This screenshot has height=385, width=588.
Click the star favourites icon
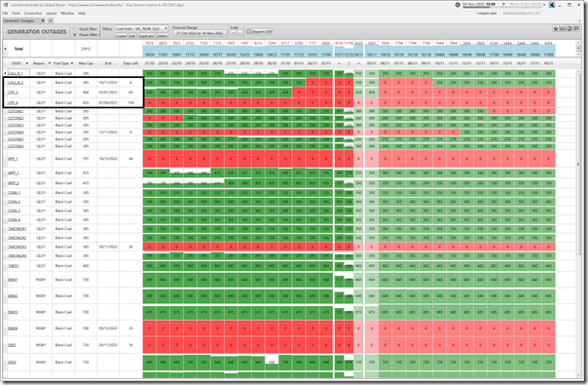point(556,28)
